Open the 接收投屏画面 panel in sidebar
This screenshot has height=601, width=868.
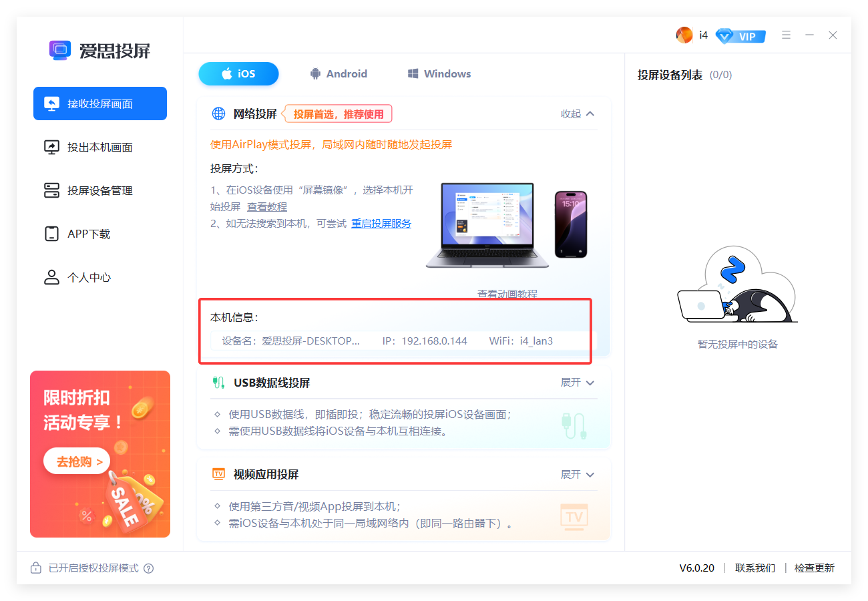(99, 104)
